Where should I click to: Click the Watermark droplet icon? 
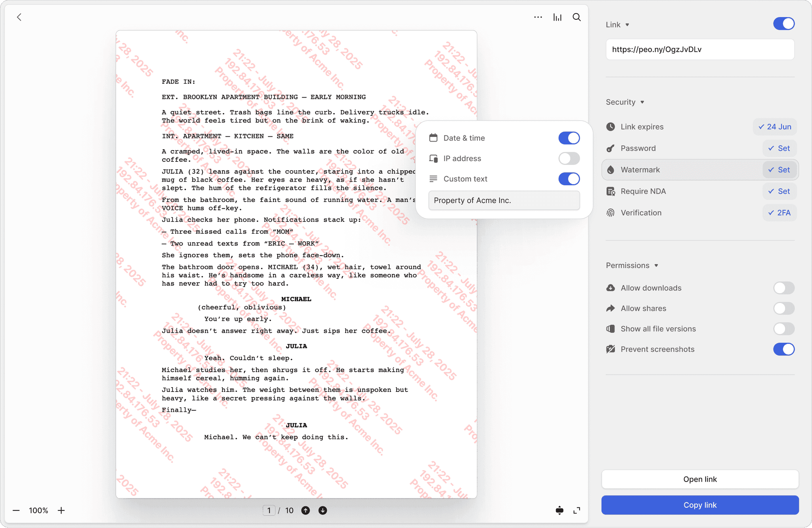[x=610, y=169]
